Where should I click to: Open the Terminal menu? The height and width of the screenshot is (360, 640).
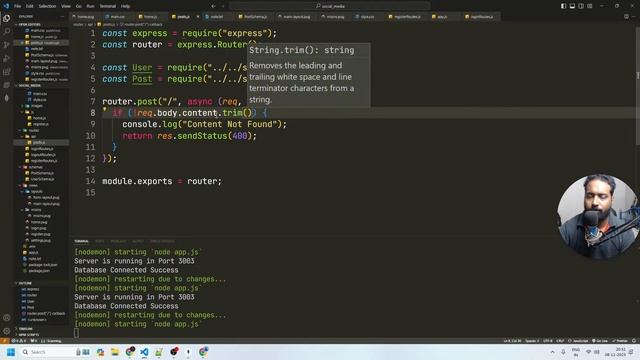click(x=108, y=6)
